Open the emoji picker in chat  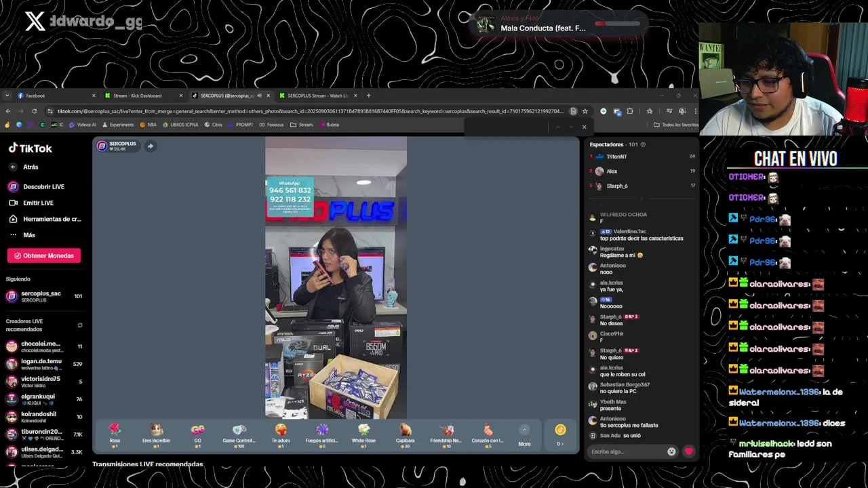tap(671, 451)
